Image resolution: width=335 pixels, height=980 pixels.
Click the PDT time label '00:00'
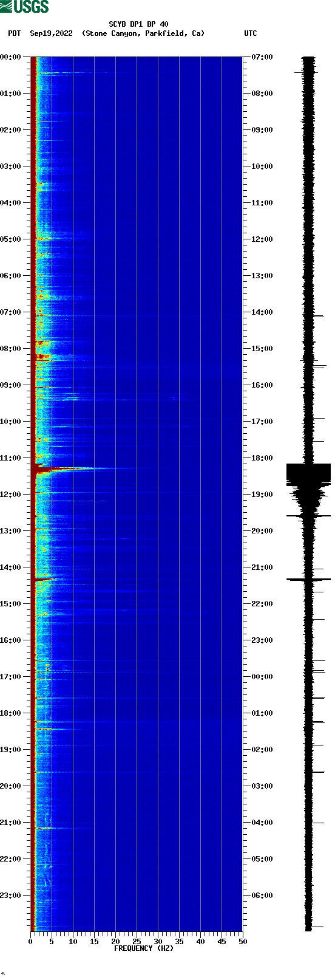tap(11, 57)
